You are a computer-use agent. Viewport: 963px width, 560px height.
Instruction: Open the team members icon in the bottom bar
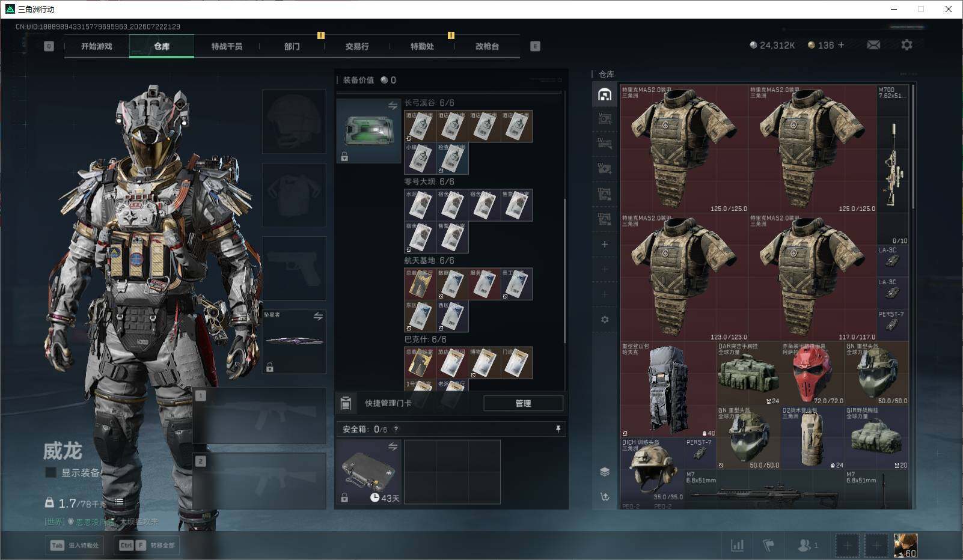click(x=807, y=545)
